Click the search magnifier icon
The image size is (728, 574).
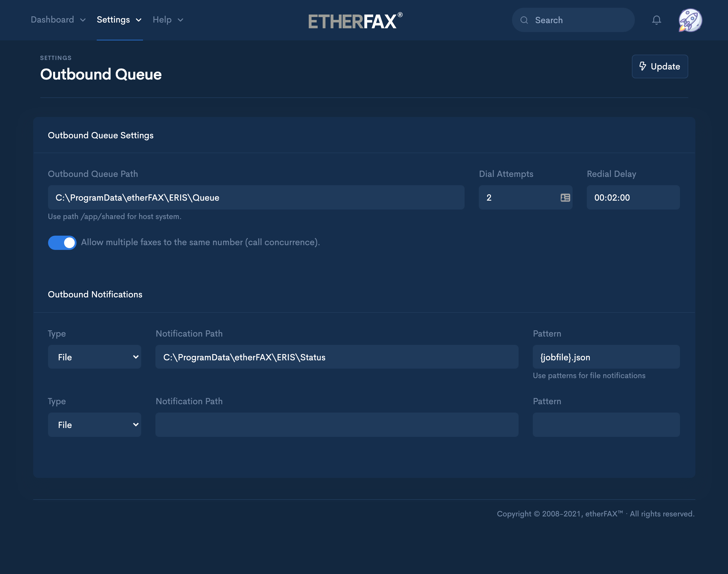click(524, 20)
